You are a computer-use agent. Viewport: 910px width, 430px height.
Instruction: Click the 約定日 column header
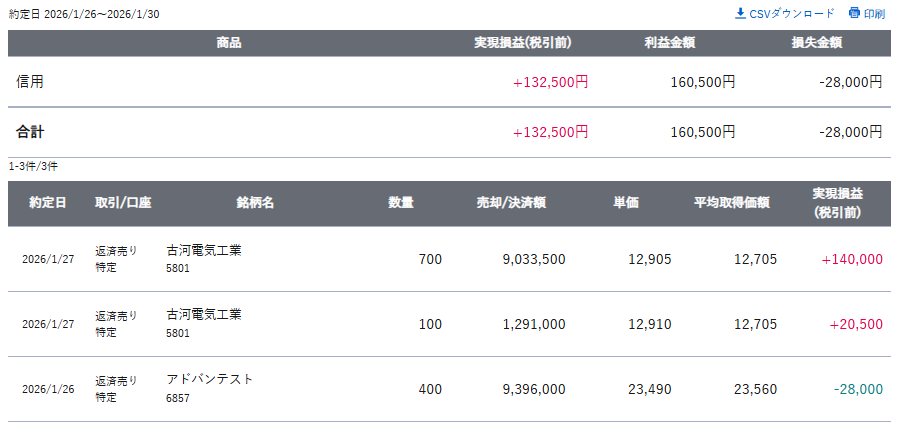(48, 203)
